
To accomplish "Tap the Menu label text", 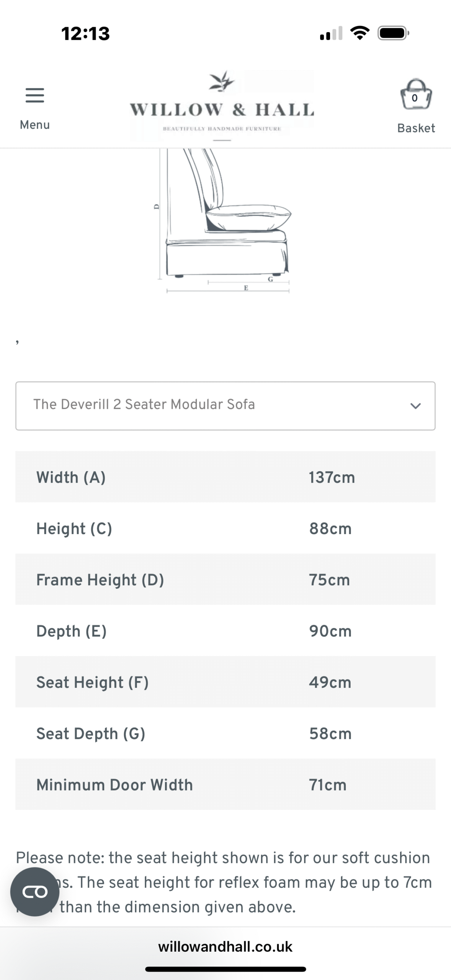I will [x=35, y=125].
